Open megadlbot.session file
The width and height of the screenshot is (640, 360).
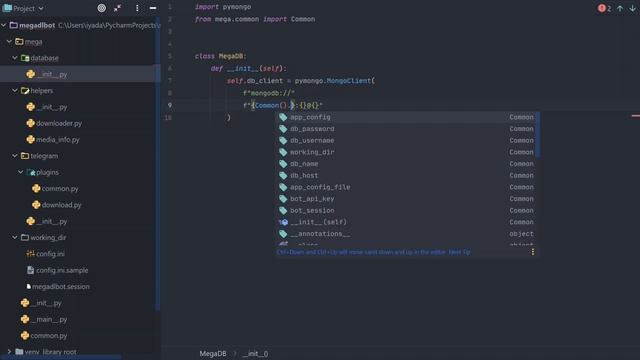point(61,287)
